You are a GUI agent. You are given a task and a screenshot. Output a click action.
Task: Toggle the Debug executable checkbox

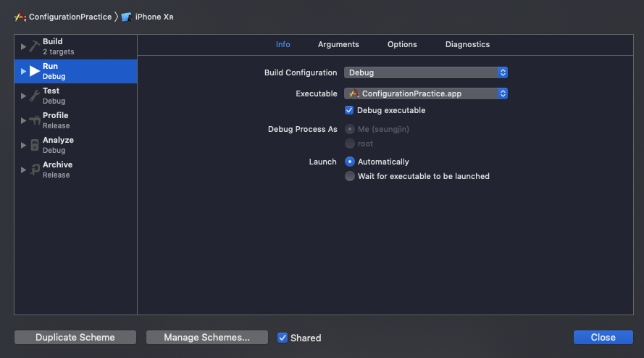pos(349,110)
